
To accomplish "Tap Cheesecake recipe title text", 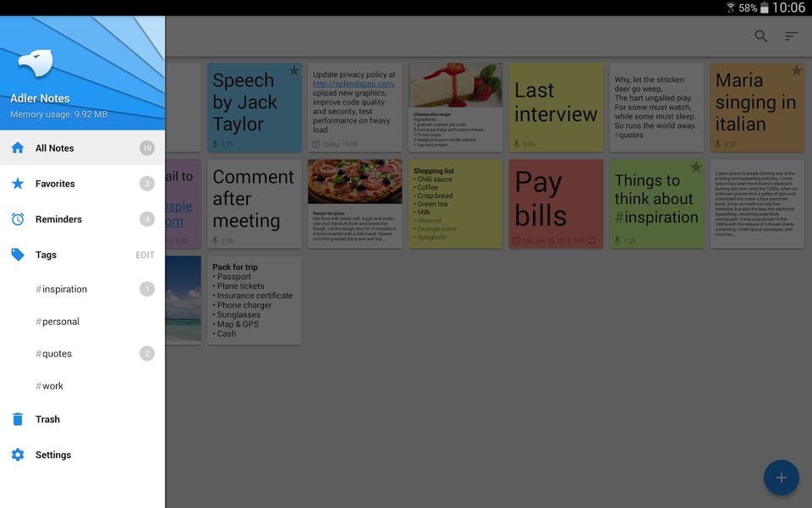I will point(432,114).
